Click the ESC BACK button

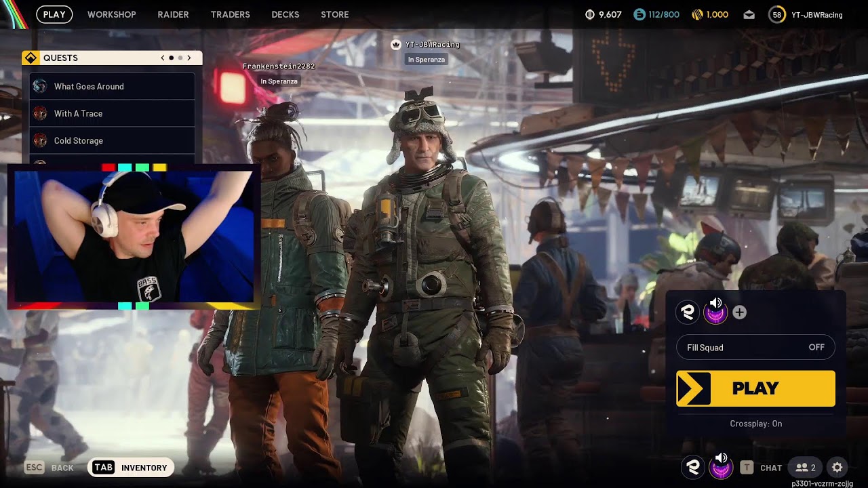[x=50, y=468]
